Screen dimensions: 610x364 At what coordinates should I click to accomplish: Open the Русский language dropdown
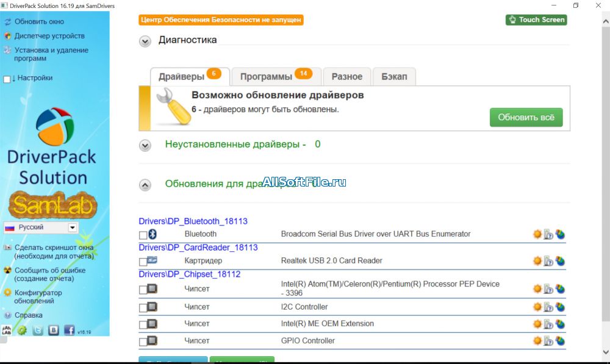tap(41, 227)
